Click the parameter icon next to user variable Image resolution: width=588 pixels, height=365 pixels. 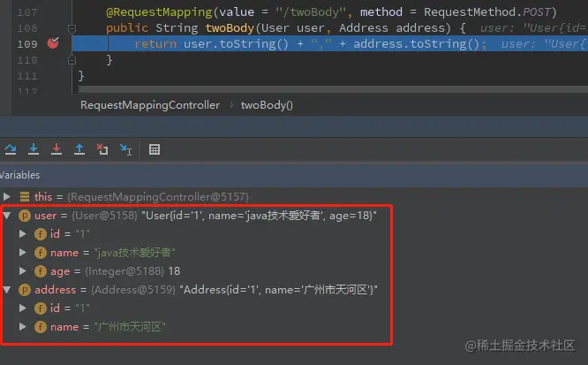click(x=25, y=216)
